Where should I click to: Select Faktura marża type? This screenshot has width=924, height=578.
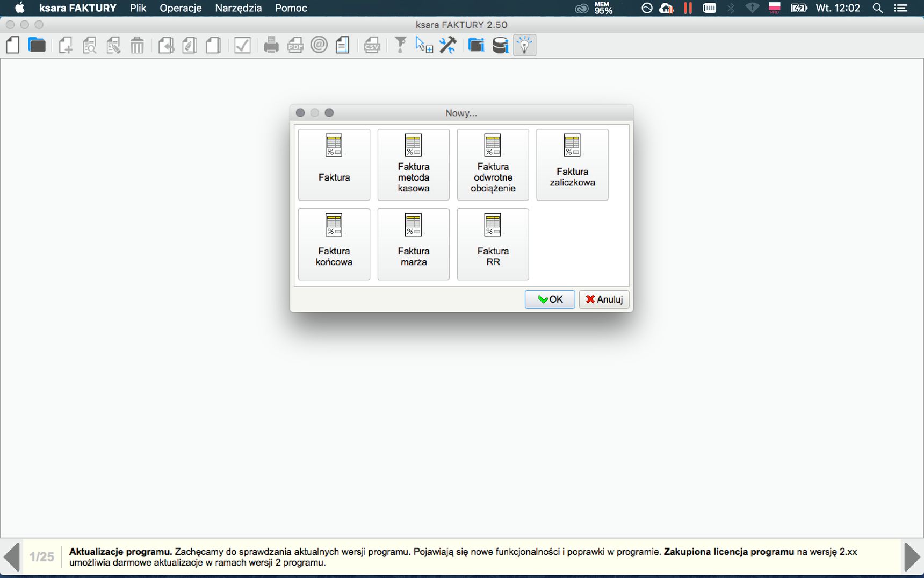point(414,244)
